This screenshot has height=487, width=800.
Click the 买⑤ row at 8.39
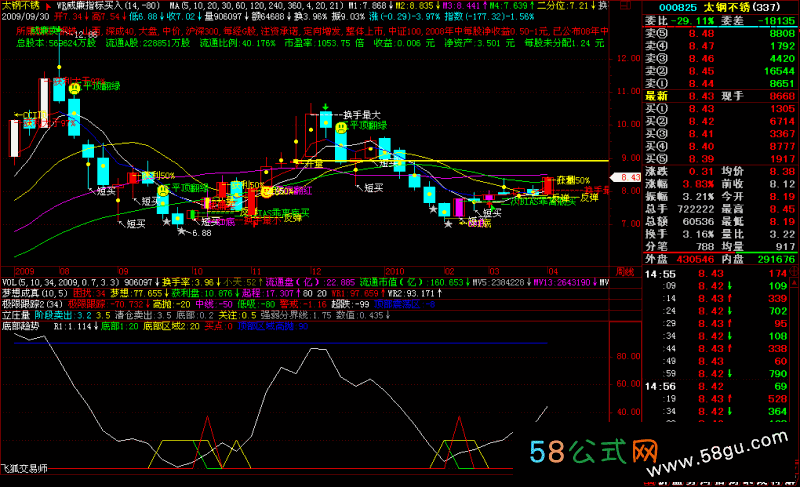pos(719,159)
